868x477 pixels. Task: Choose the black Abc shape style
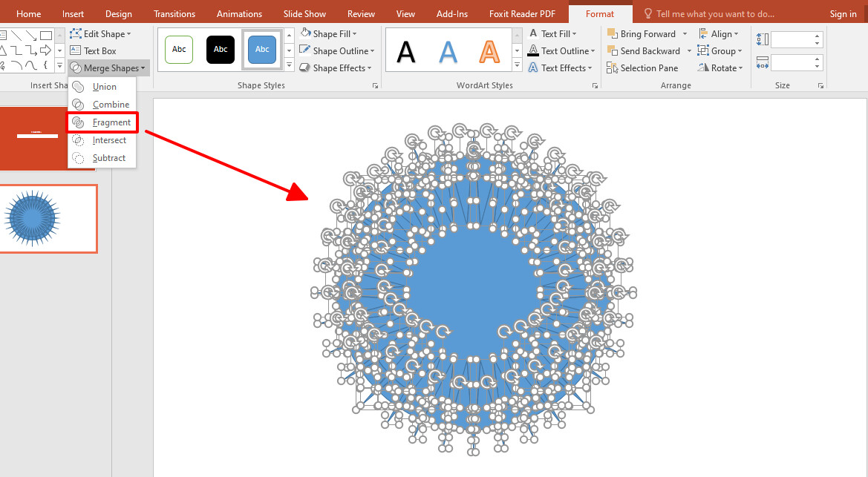[220, 49]
